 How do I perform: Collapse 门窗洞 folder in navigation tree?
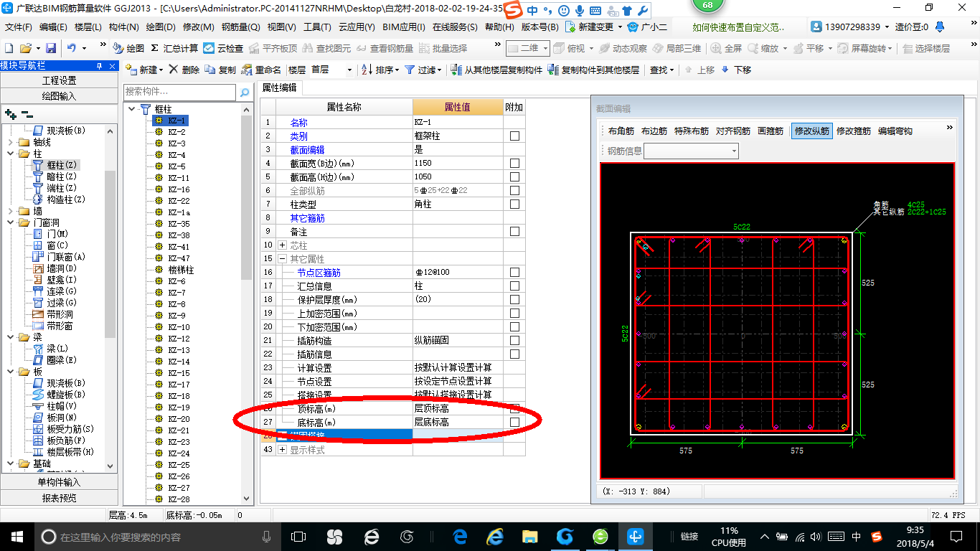click(x=9, y=222)
